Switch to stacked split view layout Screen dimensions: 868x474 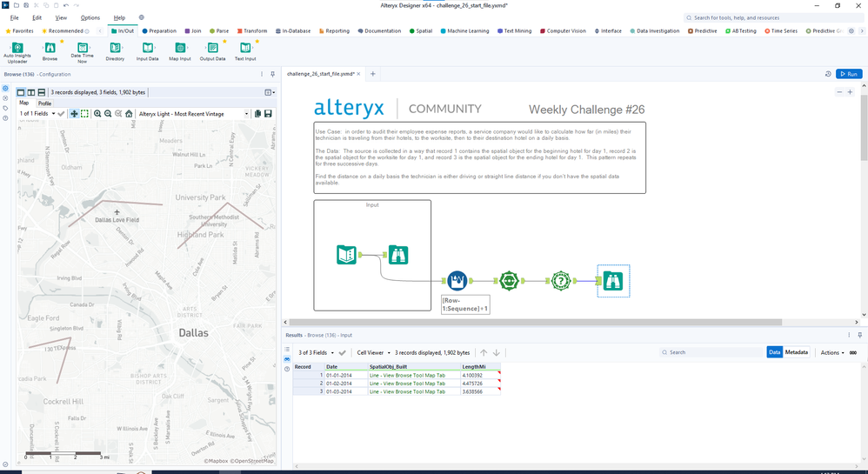tap(42, 92)
